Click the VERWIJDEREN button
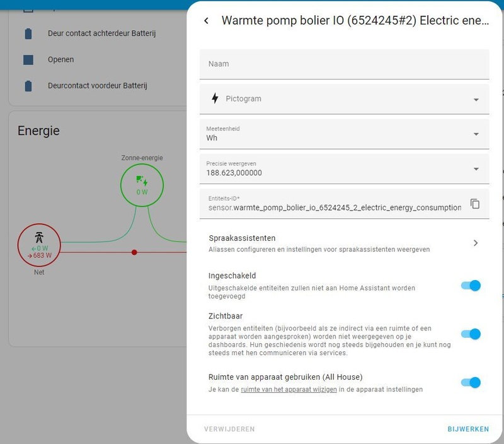Image resolution: width=504 pixels, height=444 pixels. point(229,429)
